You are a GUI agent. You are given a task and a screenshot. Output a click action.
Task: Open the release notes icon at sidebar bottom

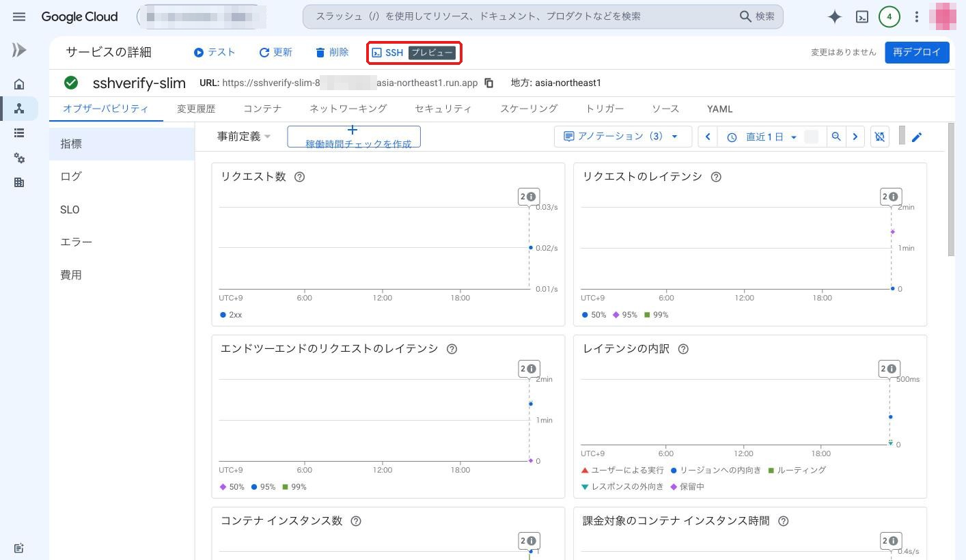[x=19, y=548]
